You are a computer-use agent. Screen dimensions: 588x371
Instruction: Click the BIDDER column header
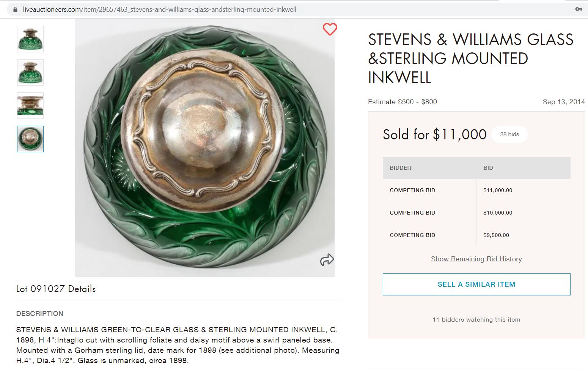coord(400,168)
